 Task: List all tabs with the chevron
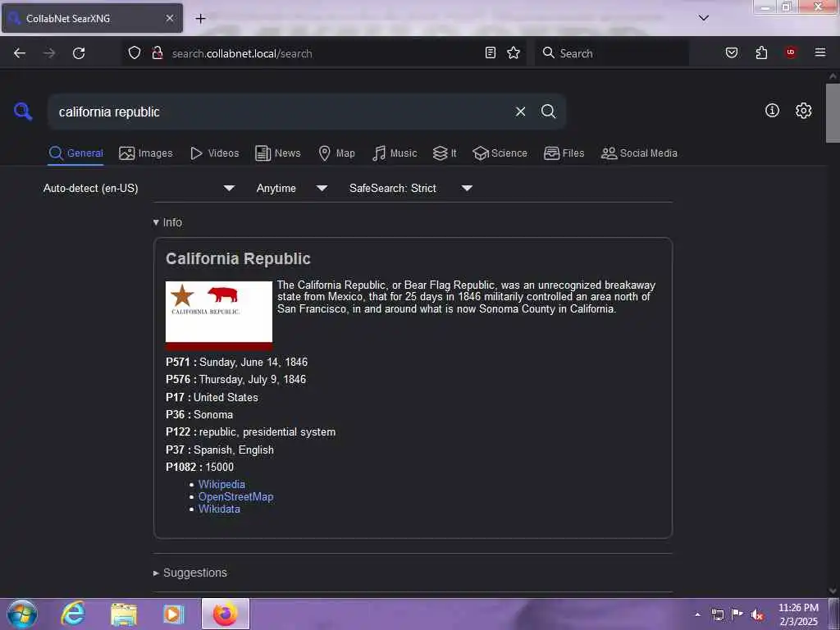click(x=704, y=18)
